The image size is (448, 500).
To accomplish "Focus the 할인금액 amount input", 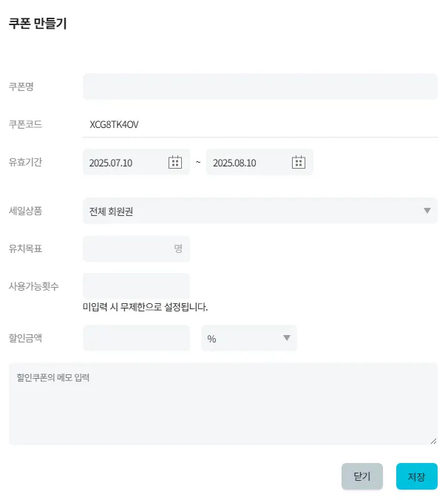I will 136,338.
